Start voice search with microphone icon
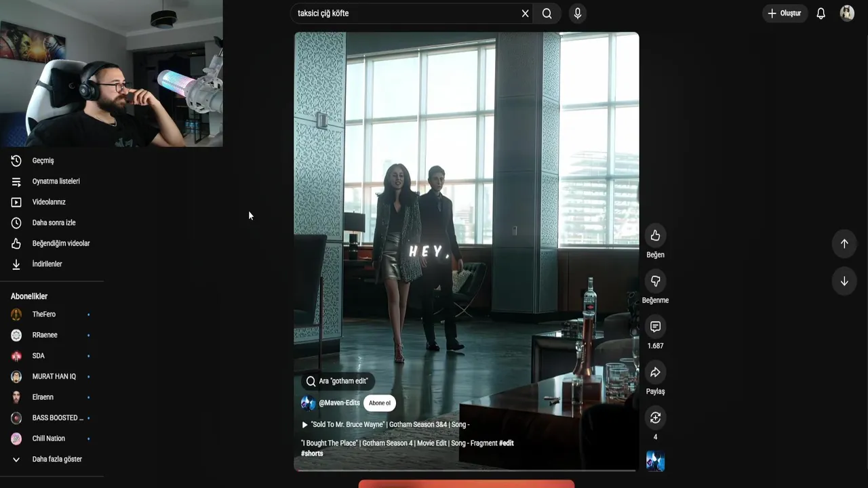 pyautogui.click(x=577, y=14)
